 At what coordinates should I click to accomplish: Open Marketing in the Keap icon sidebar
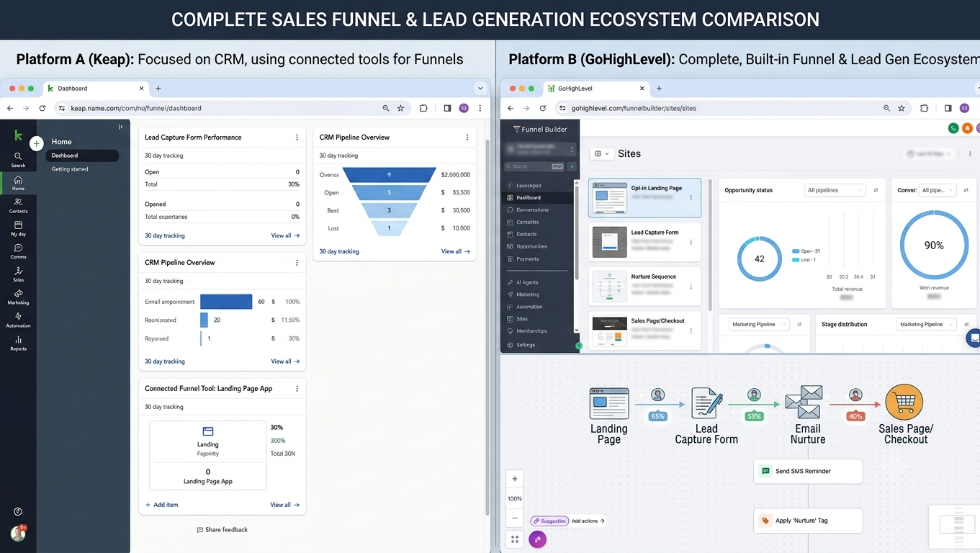(x=18, y=297)
